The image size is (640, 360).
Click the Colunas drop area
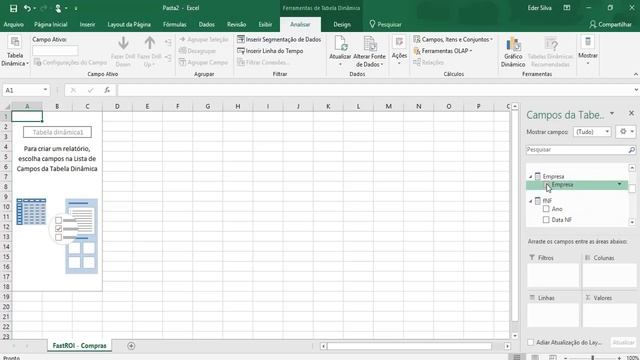(609, 276)
